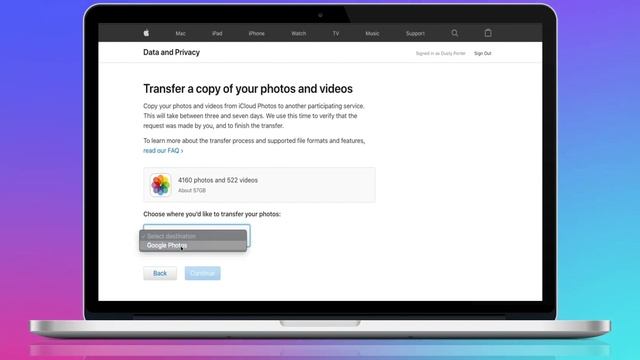Go Back with the Back button
The image size is (640, 360).
click(x=160, y=273)
